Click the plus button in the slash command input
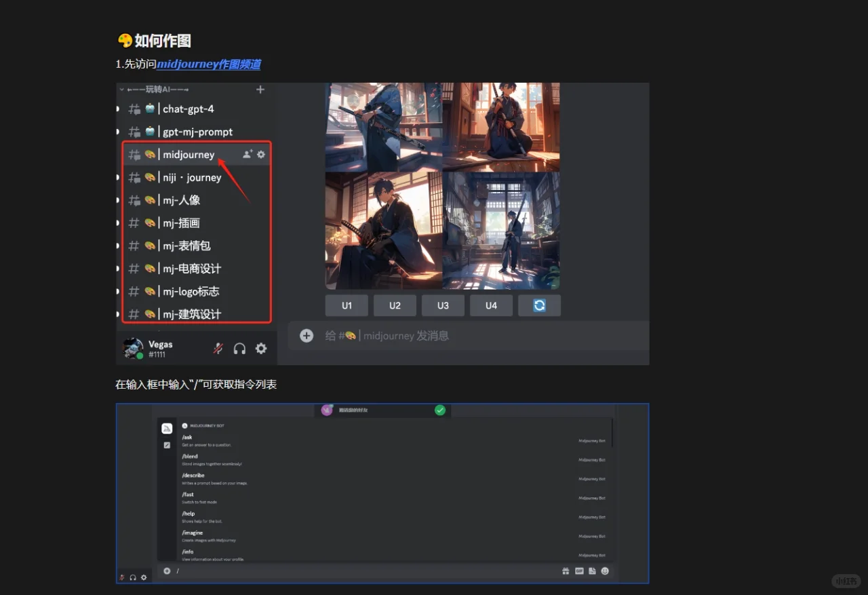Screen dimensions: 868x595 click(167, 571)
